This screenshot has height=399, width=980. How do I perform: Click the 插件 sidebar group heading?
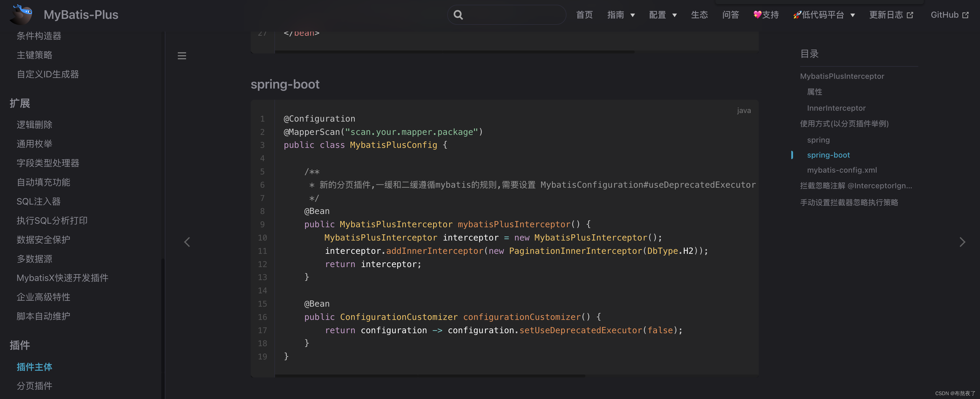20,345
